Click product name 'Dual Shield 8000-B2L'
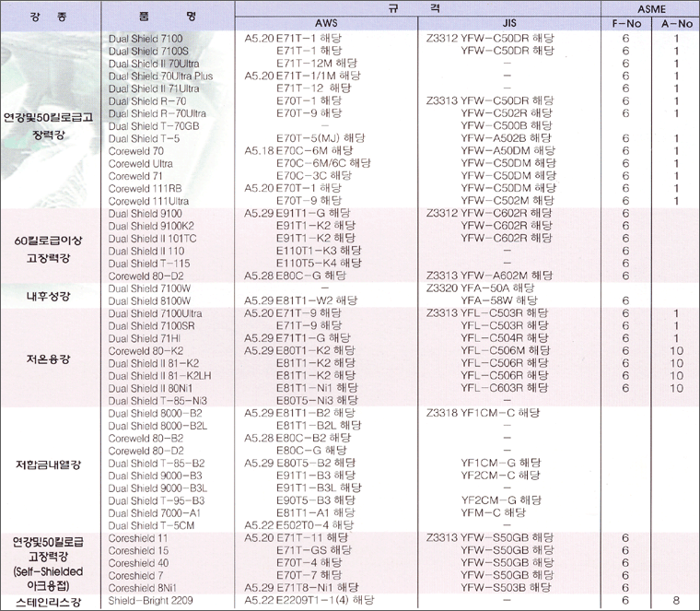Viewport: 700px width, 611px height. tap(158, 426)
